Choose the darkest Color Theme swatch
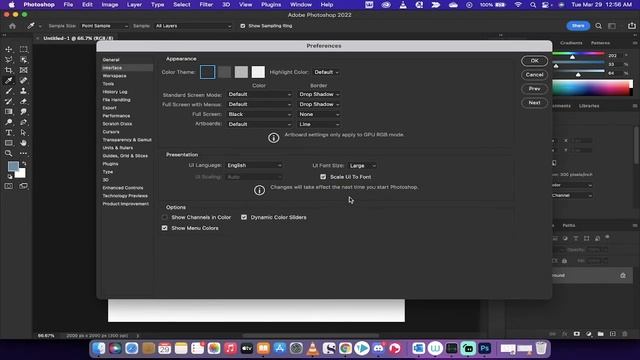640x360 pixels. coord(207,72)
